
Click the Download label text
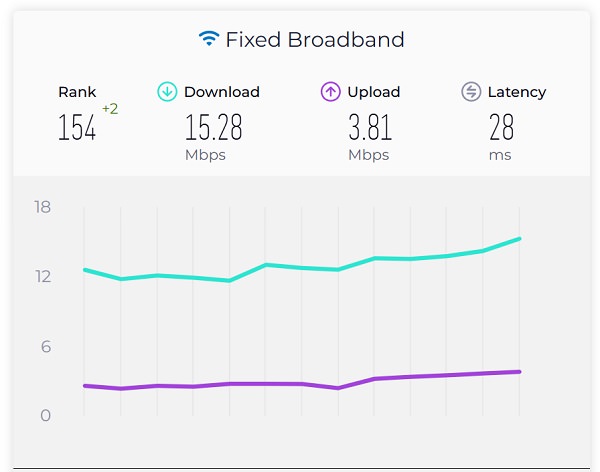pos(222,92)
